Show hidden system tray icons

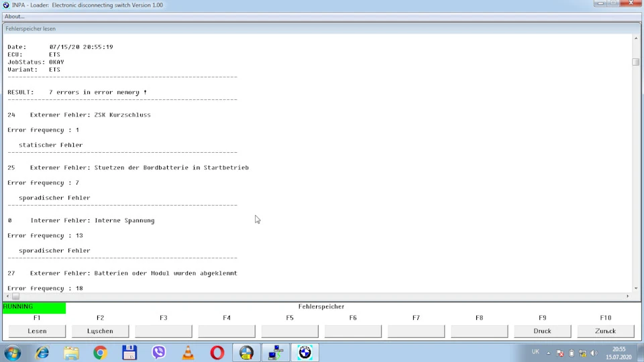548,353
